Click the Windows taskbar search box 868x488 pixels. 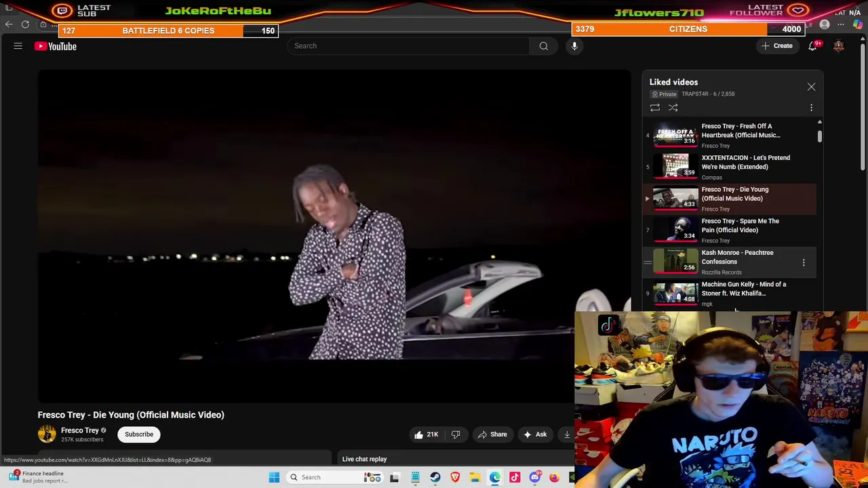click(334, 477)
